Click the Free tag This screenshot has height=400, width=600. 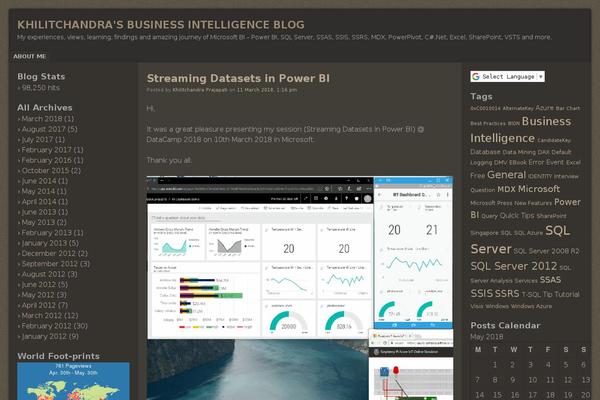[x=478, y=176]
